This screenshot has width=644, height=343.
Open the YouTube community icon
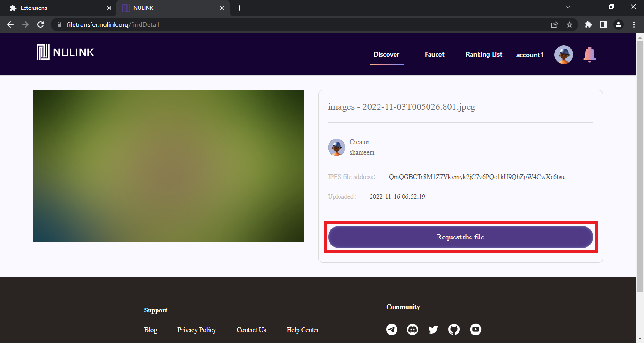475,329
